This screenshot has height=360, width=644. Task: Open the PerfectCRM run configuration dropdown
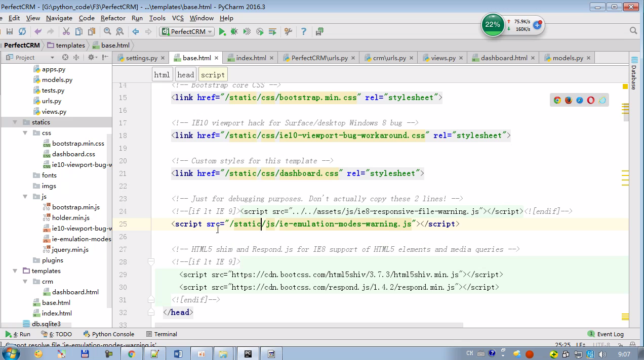(x=187, y=31)
